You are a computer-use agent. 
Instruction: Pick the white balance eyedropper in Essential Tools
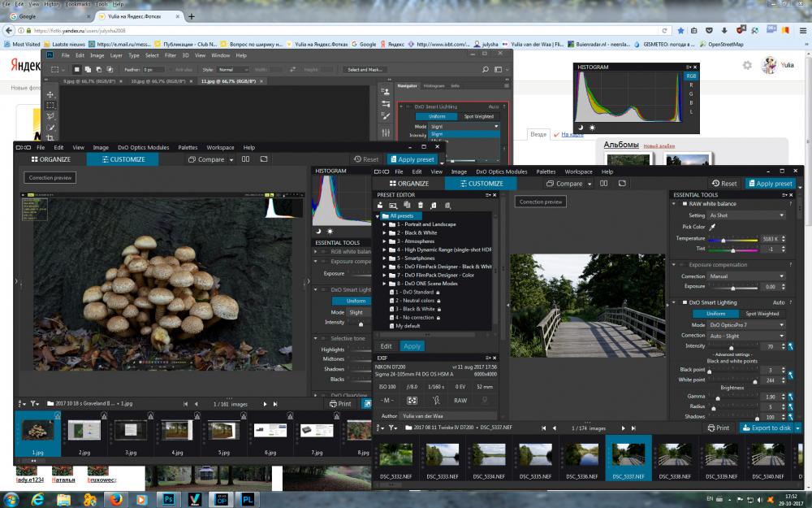pyautogui.click(x=713, y=227)
